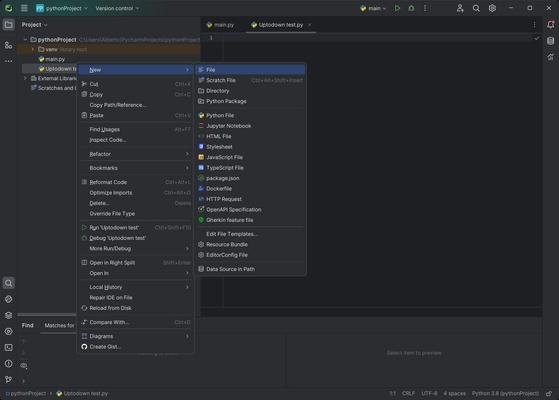Viewport: 559px width, 400px height.
Task: Click pythonProject breadcrumb in status bar
Action: (25, 393)
